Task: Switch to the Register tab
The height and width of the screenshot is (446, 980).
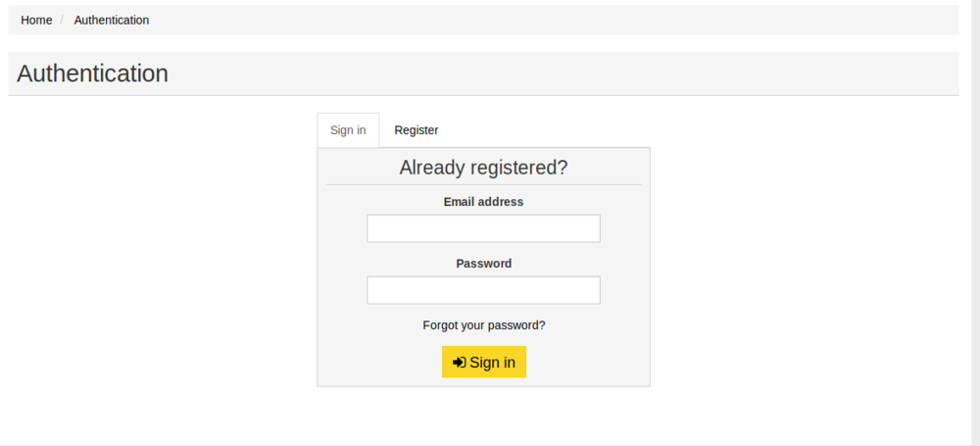Action: 416,130
